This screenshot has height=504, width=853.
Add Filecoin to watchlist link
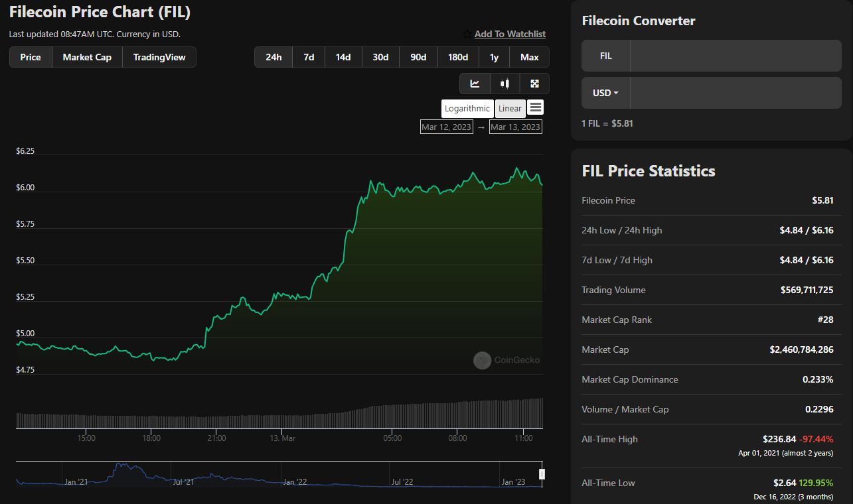click(510, 34)
